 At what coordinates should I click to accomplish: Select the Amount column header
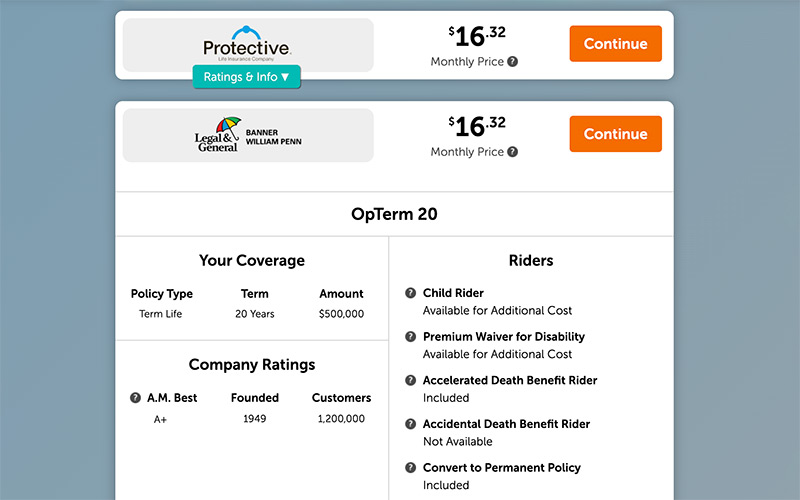[341, 294]
